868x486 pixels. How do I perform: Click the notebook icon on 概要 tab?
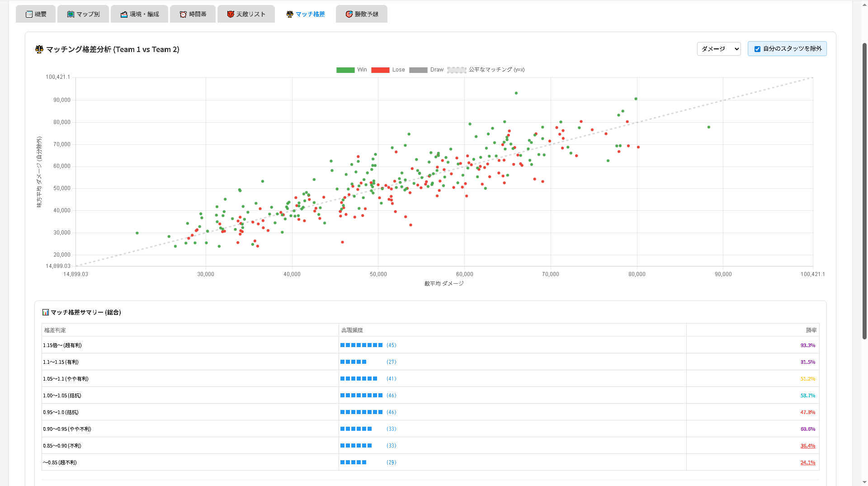(x=29, y=14)
